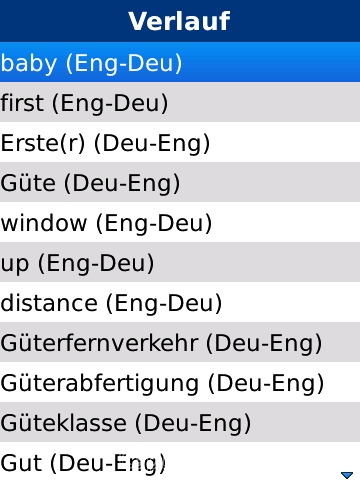Select first (Eng-Deu) history entry
The image size is (360, 480).
(180, 102)
